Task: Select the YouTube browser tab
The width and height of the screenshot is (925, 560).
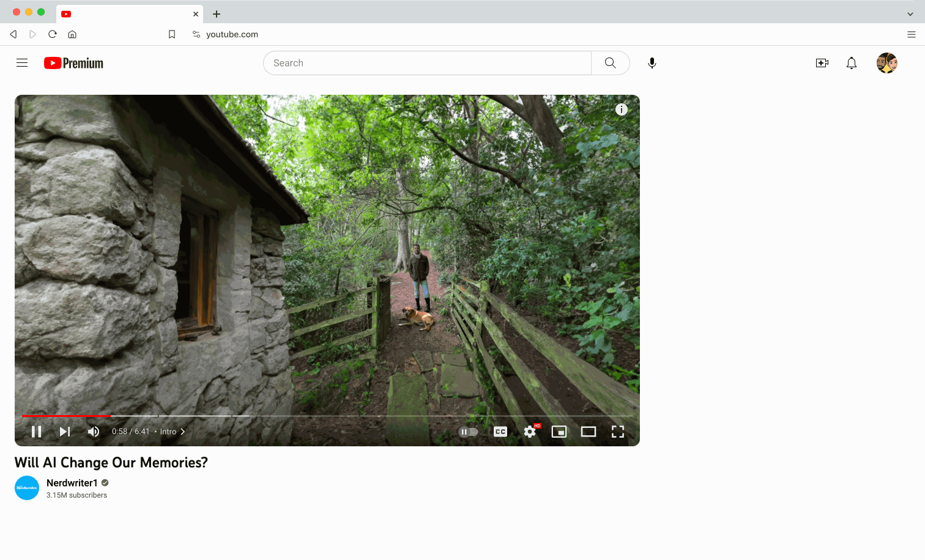Action: pos(130,14)
